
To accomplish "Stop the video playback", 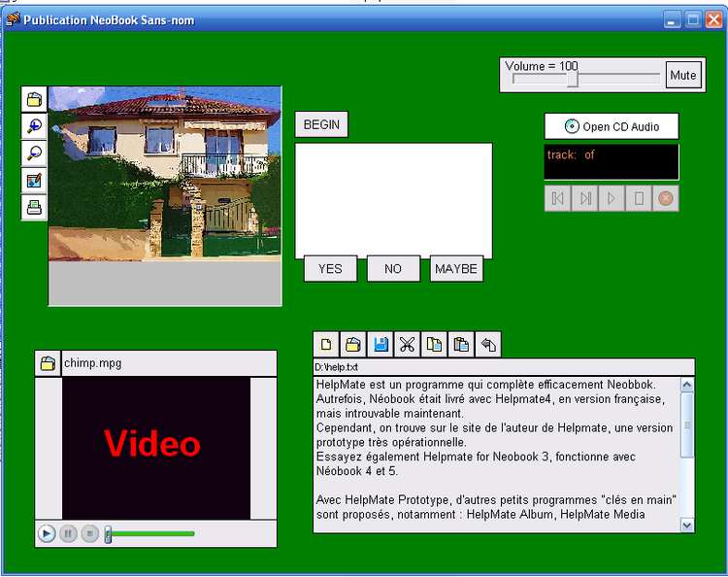I will pyautogui.click(x=90, y=533).
